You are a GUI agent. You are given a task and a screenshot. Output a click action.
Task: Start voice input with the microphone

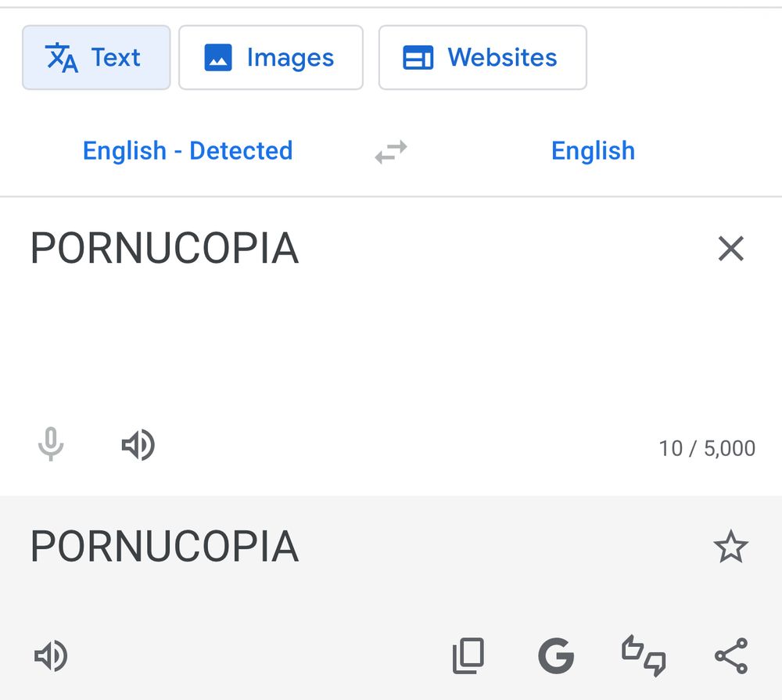click(x=51, y=446)
